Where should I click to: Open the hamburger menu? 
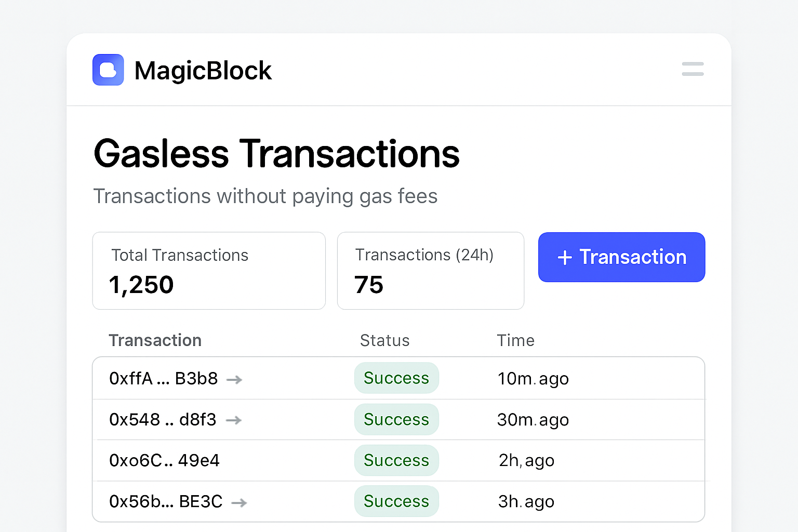[693, 69]
